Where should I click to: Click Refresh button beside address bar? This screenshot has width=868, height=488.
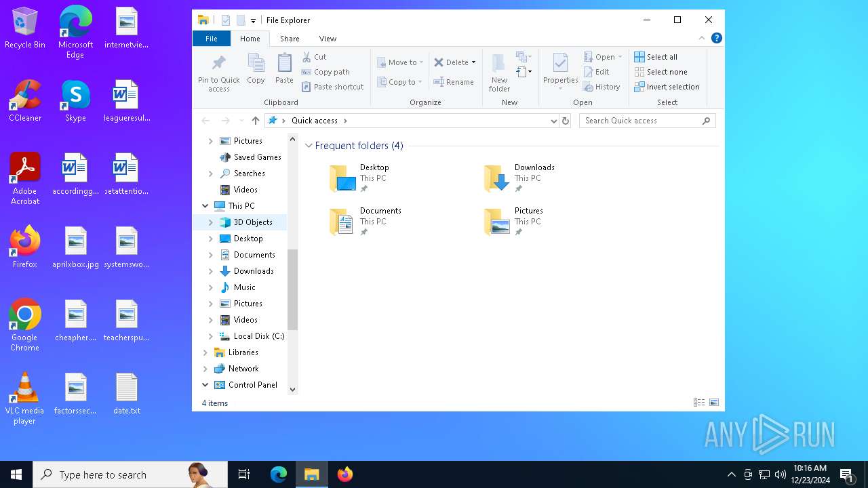click(566, 121)
